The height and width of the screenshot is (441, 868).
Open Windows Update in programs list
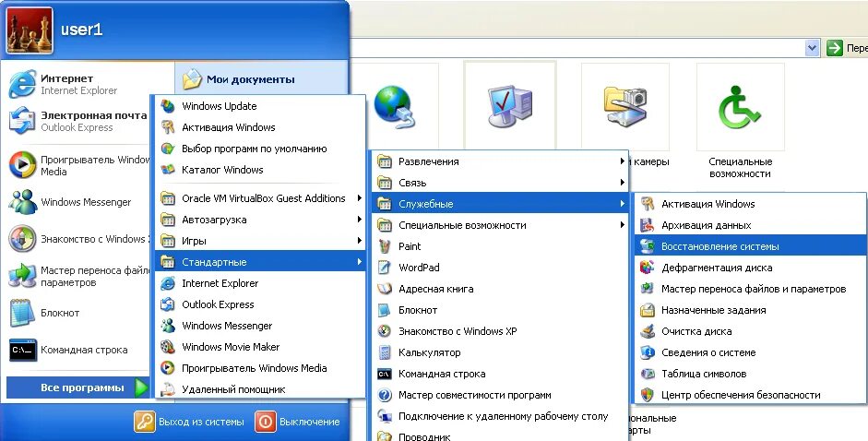pos(260,106)
